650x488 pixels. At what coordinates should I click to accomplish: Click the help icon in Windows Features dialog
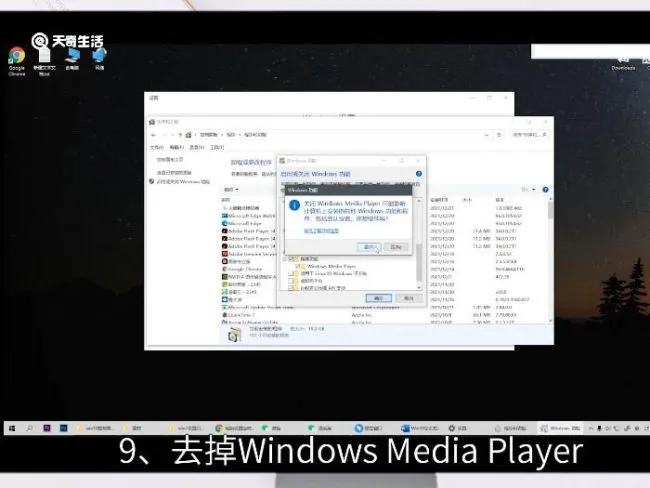tap(419, 174)
